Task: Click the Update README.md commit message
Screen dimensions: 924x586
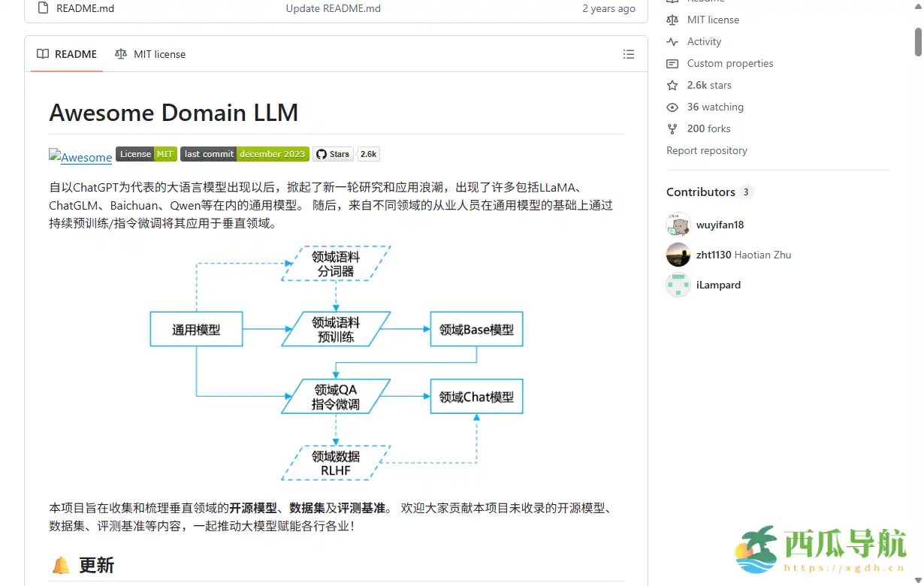Action: click(333, 8)
